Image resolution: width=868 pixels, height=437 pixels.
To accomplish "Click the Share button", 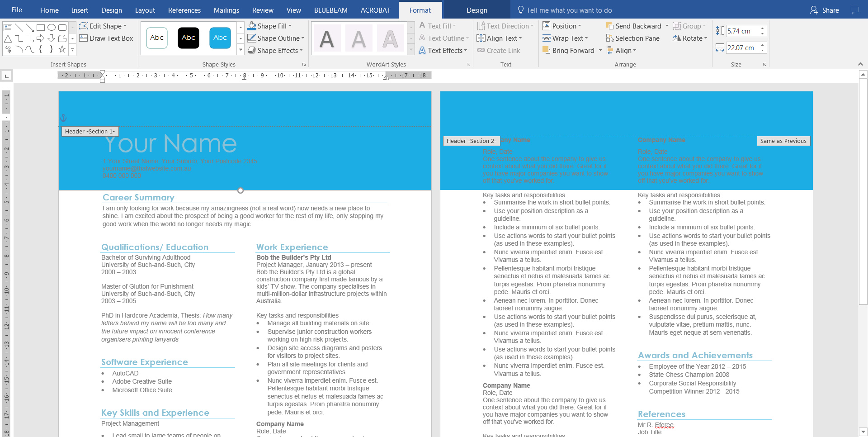I will pos(825,10).
